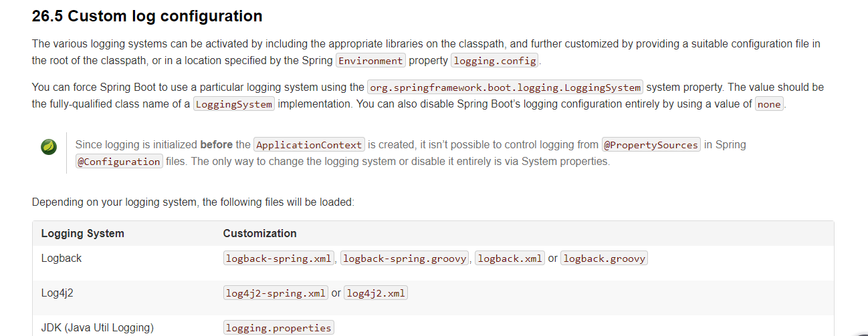Click the 'Log4j2' table cell
This screenshot has height=336, width=868.
click(58, 293)
